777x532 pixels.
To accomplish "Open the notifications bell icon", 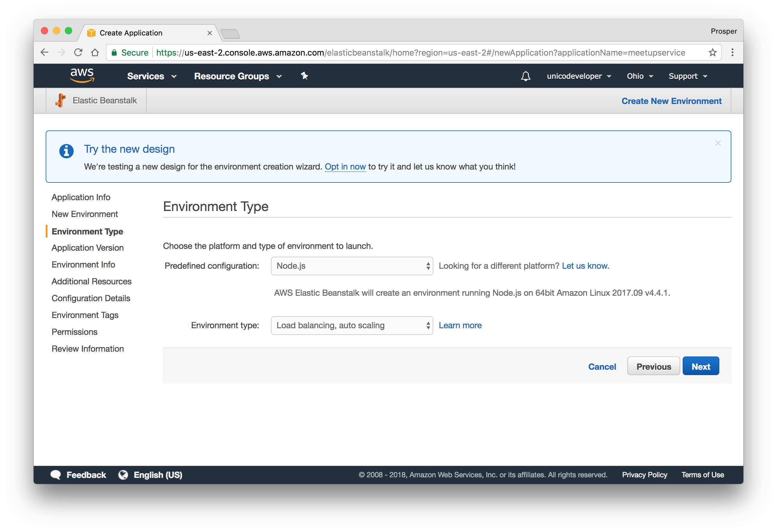I will 525,76.
